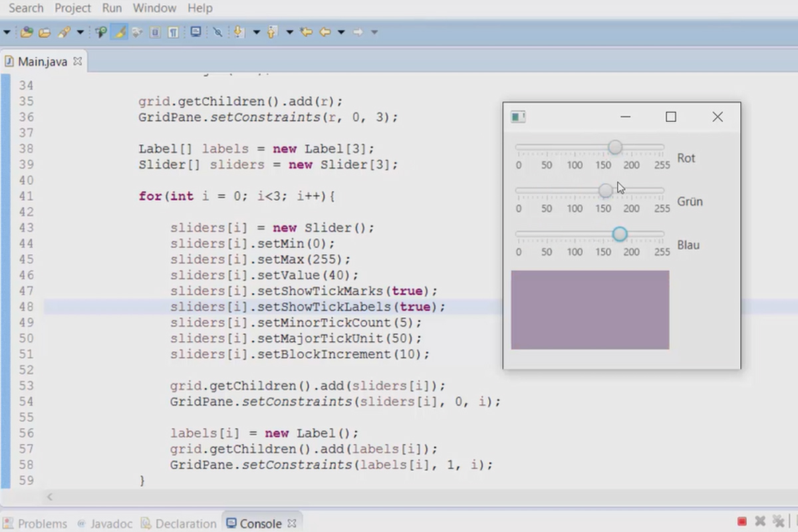Close the Console view tab
This screenshot has width=798, height=532.
pyautogui.click(x=291, y=523)
